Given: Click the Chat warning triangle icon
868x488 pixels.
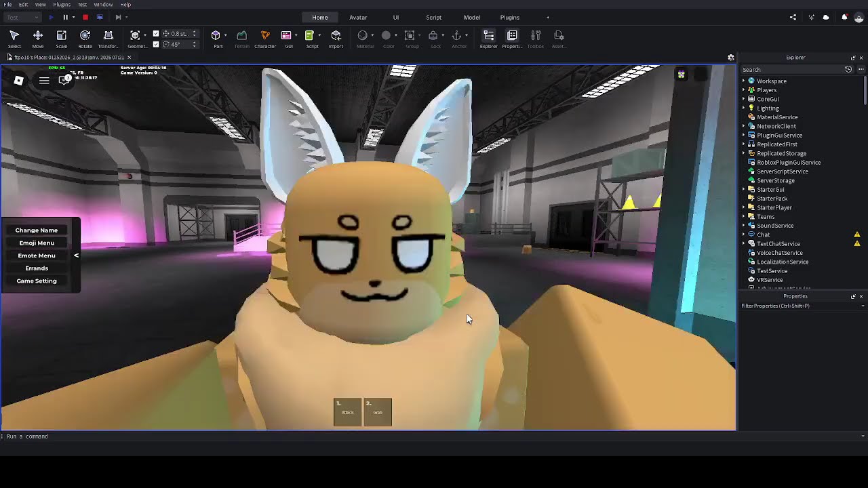Looking at the screenshot, I should coord(857,235).
